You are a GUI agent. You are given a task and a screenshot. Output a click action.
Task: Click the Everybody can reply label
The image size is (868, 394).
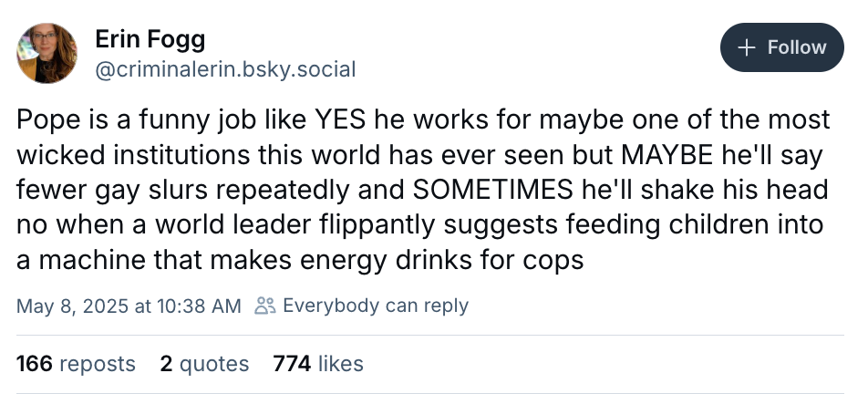pyautogui.click(x=376, y=306)
